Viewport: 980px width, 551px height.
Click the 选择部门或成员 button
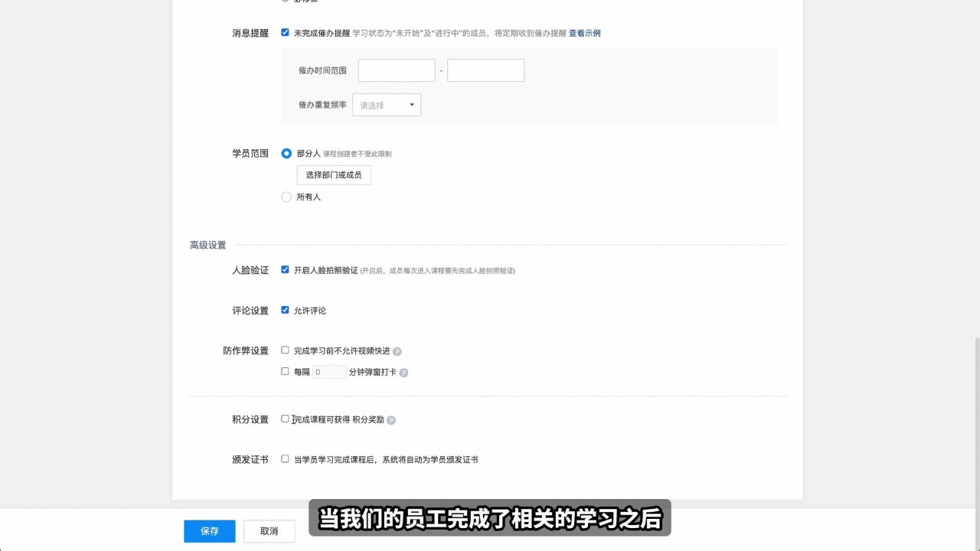(x=334, y=174)
